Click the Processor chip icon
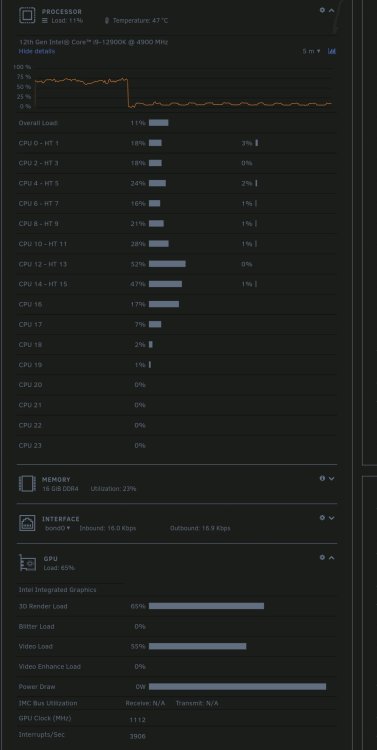 [27, 15]
